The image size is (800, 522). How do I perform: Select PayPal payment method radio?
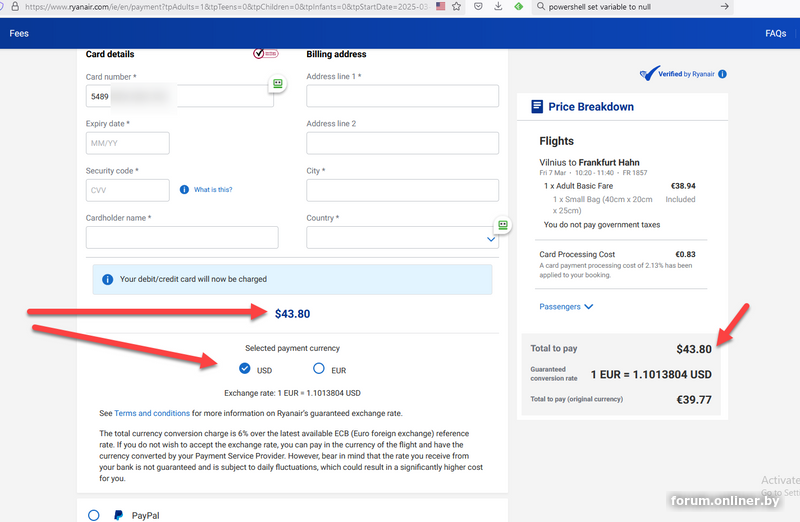[93, 515]
